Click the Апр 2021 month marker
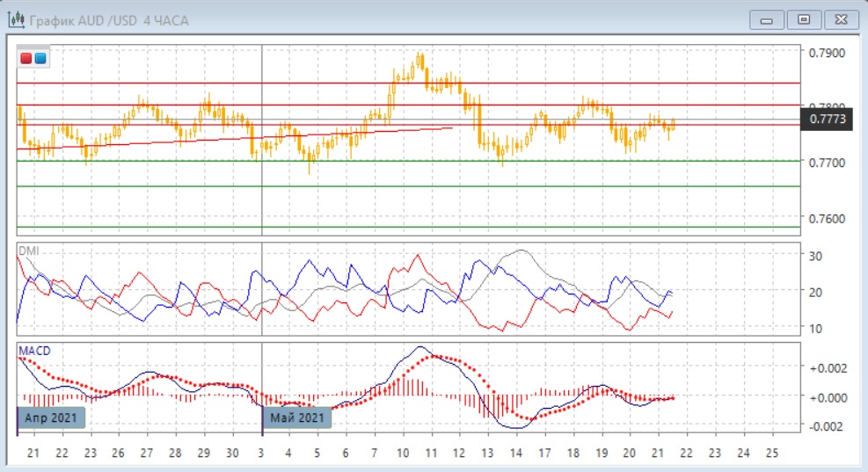This screenshot has height=472, width=868. click(52, 418)
